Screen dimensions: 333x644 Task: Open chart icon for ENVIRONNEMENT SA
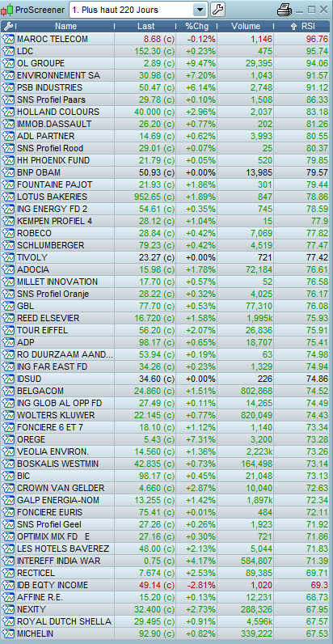8,75
